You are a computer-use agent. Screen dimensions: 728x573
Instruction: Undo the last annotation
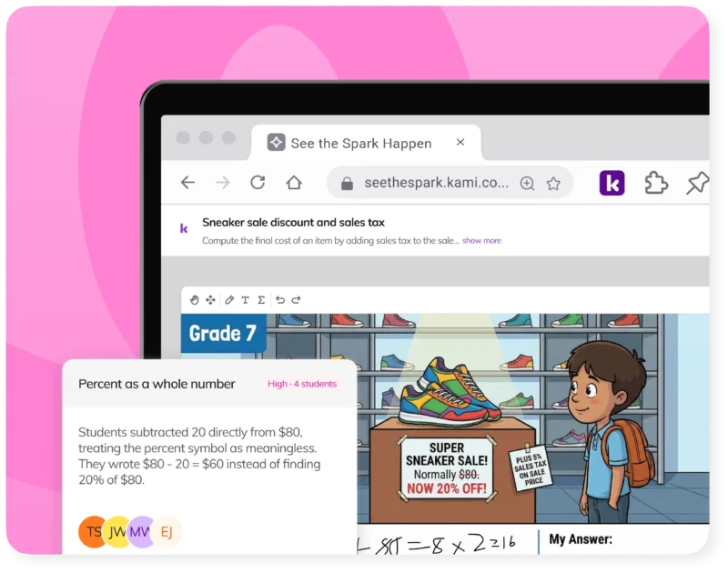click(280, 300)
